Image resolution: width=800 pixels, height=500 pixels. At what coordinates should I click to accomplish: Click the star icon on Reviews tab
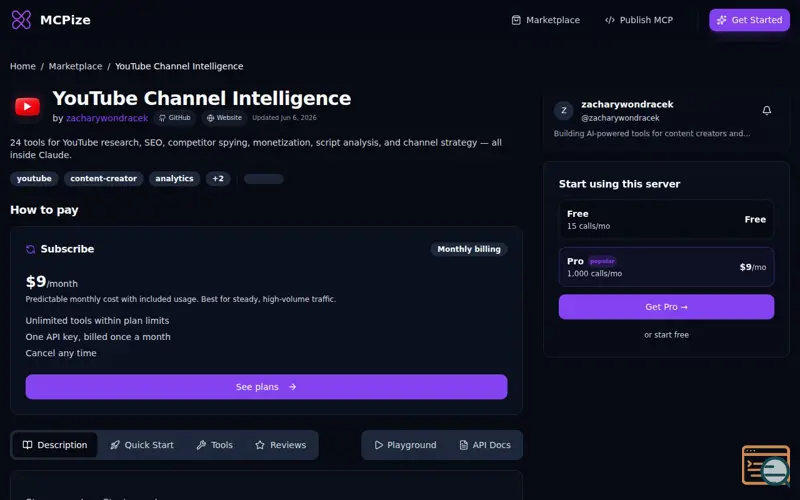[260, 445]
